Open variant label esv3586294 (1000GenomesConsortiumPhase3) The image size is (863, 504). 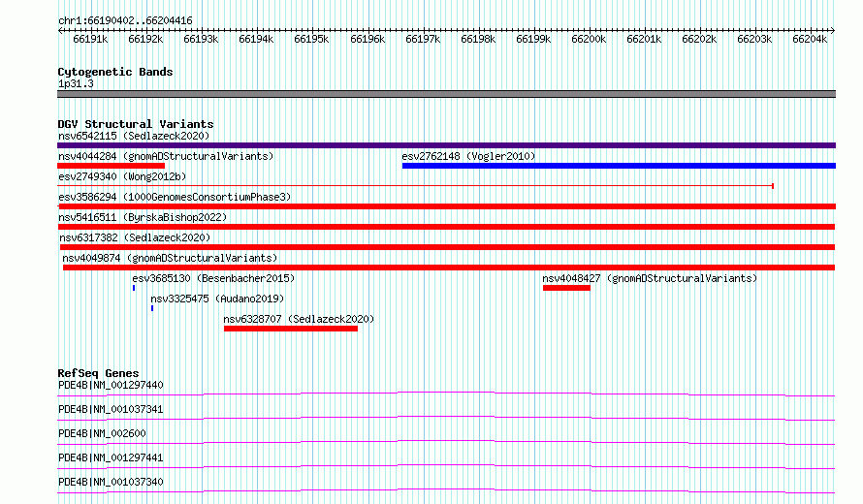(175, 197)
